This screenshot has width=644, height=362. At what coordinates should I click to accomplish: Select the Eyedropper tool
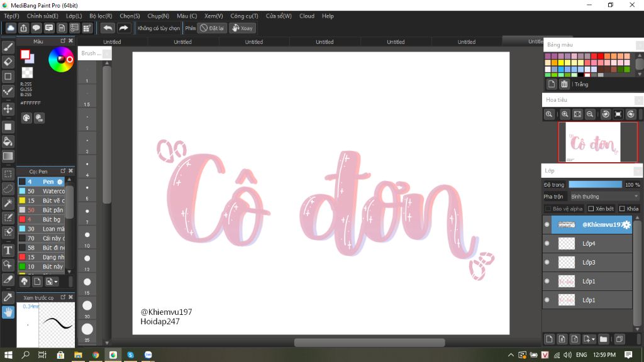click(8, 297)
